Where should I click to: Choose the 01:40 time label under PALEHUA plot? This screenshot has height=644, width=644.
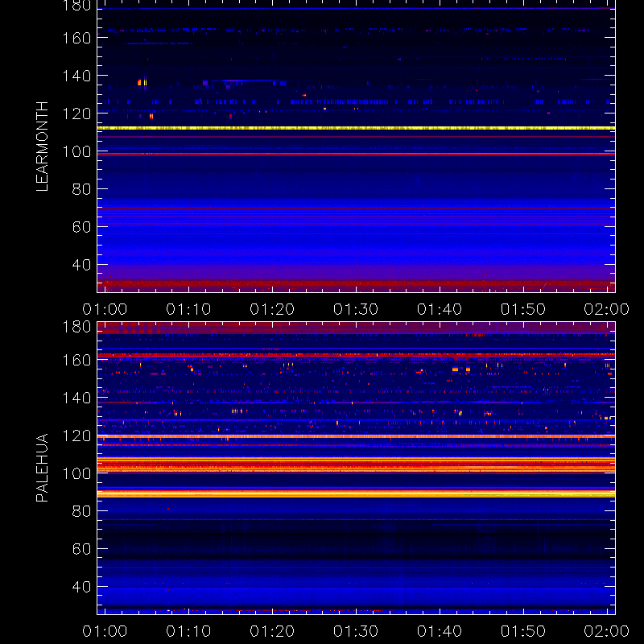[440, 631]
